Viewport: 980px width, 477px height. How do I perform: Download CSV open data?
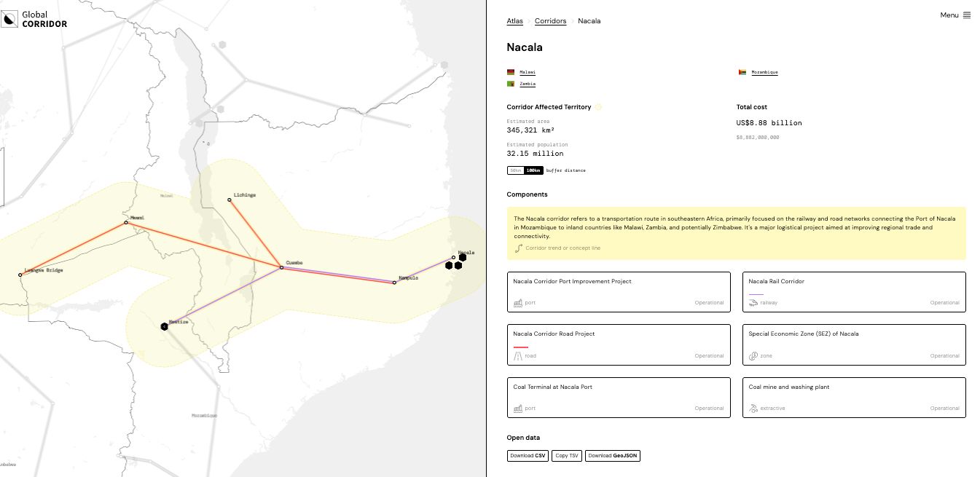coord(528,456)
